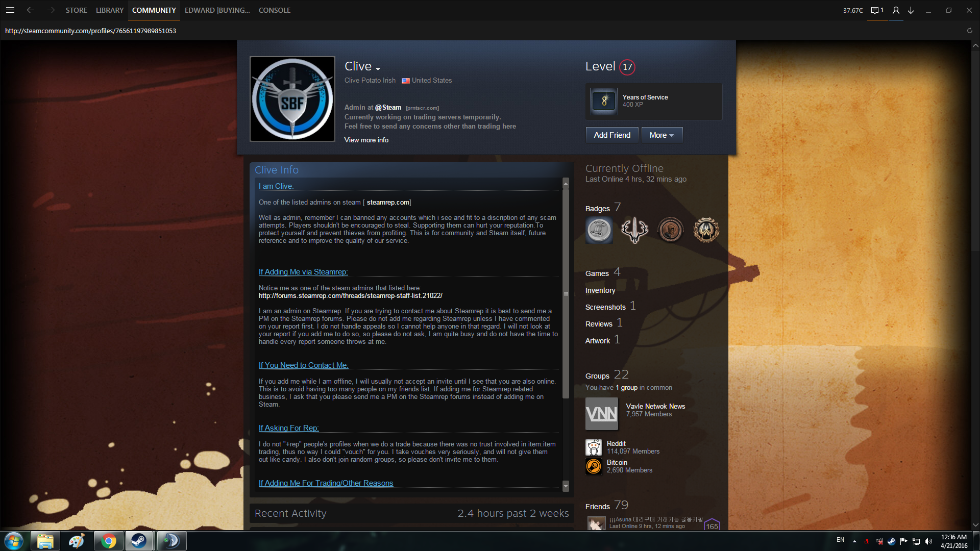980x551 pixels.
Task: Open the friends list person icon
Action: tap(896, 10)
